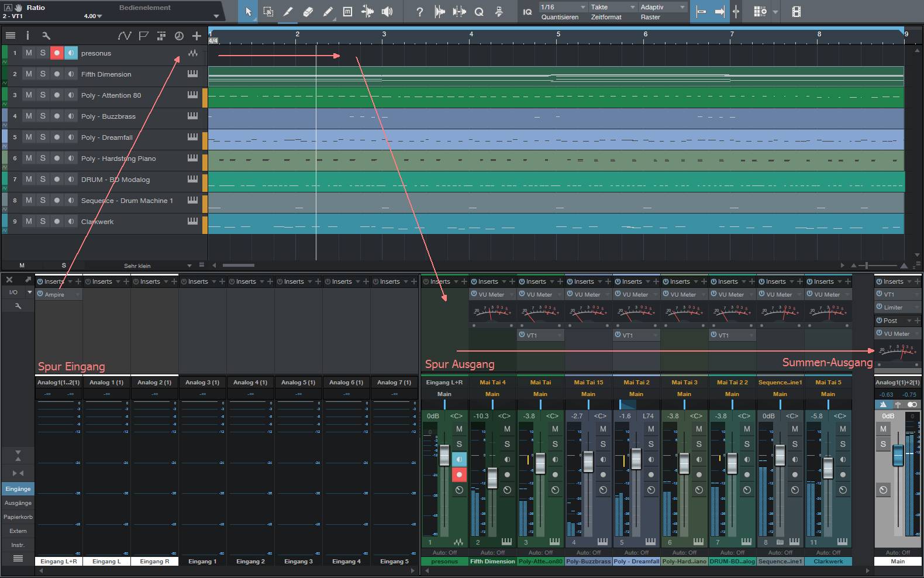Solo Poly - Dreamfall mixer channel

click(651, 444)
